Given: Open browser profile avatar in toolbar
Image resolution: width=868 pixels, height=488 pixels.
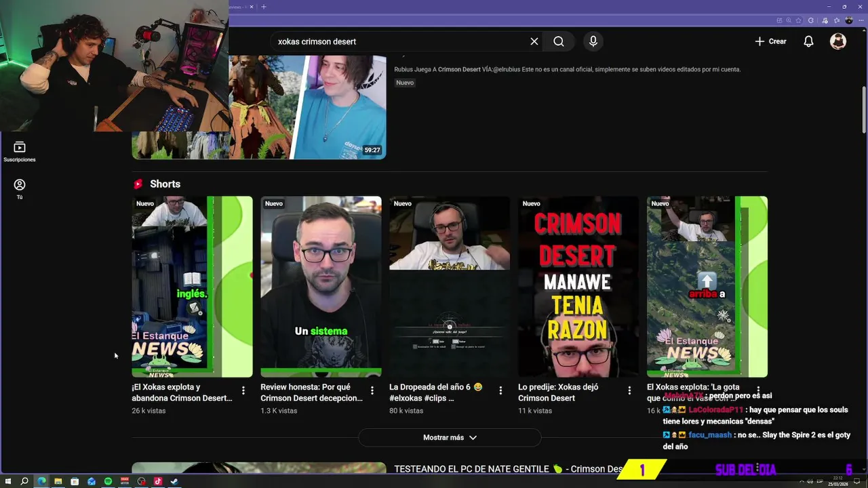Looking at the screenshot, I should click(x=849, y=20).
